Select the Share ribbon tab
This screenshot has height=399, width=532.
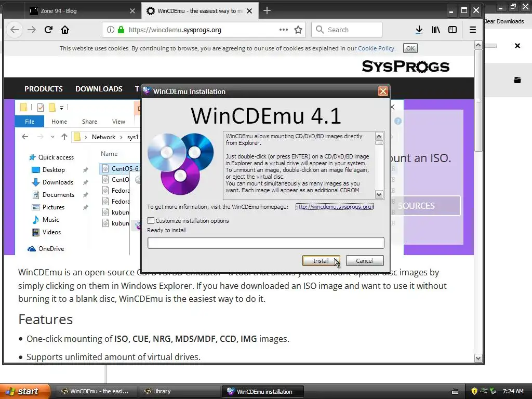pos(89,122)
